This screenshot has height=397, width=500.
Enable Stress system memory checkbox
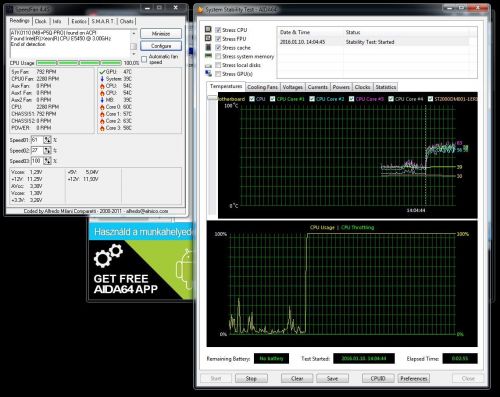[x=218, y=56]
